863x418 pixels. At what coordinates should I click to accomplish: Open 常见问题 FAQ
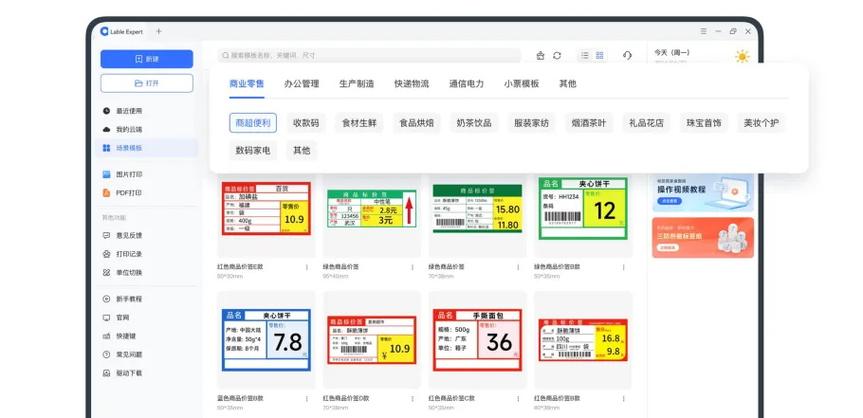coord(122,355)
